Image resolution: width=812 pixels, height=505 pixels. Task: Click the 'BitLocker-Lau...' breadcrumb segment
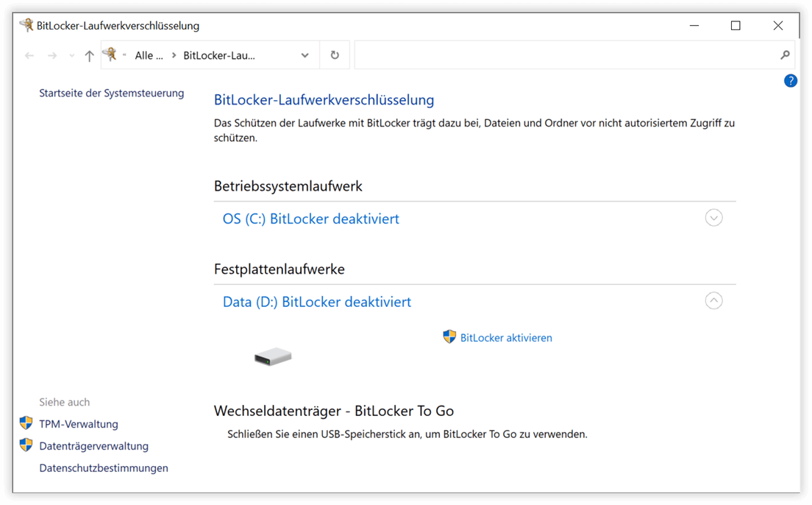click(219, 55)
